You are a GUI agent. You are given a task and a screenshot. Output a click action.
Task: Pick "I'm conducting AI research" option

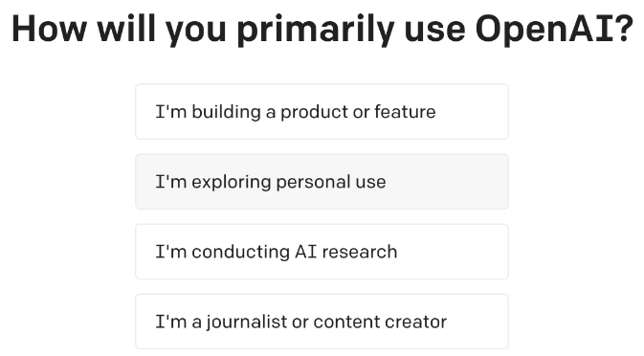pyautogui.click(x=322, y=252)
